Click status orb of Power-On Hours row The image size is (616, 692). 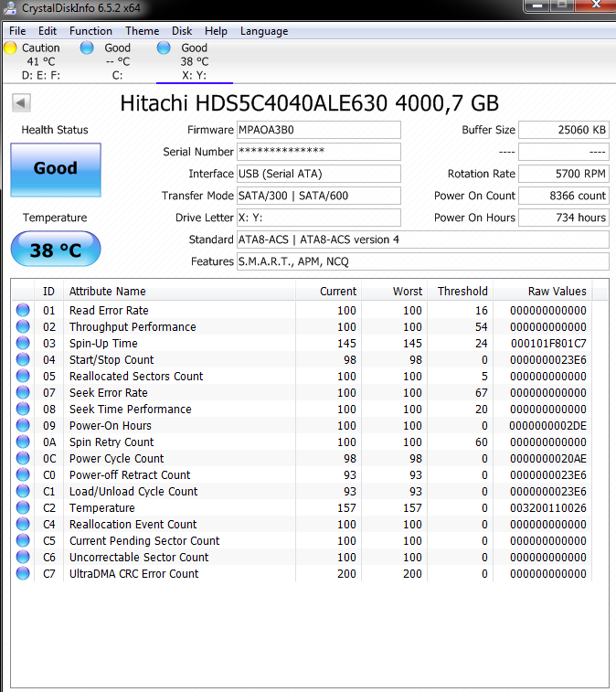[23, 425]
